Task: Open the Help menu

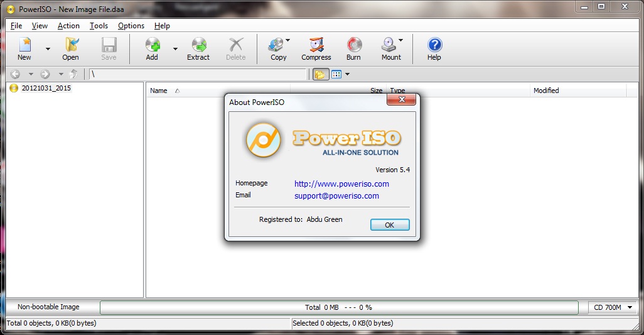Action: 162,26
